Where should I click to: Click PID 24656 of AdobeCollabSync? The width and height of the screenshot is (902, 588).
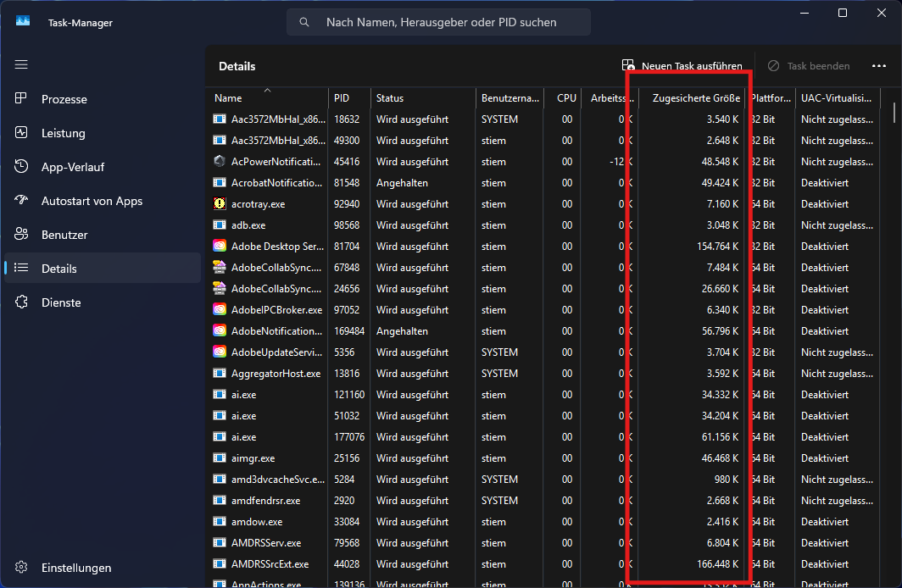pyautogui.click(x=347, y=289)
